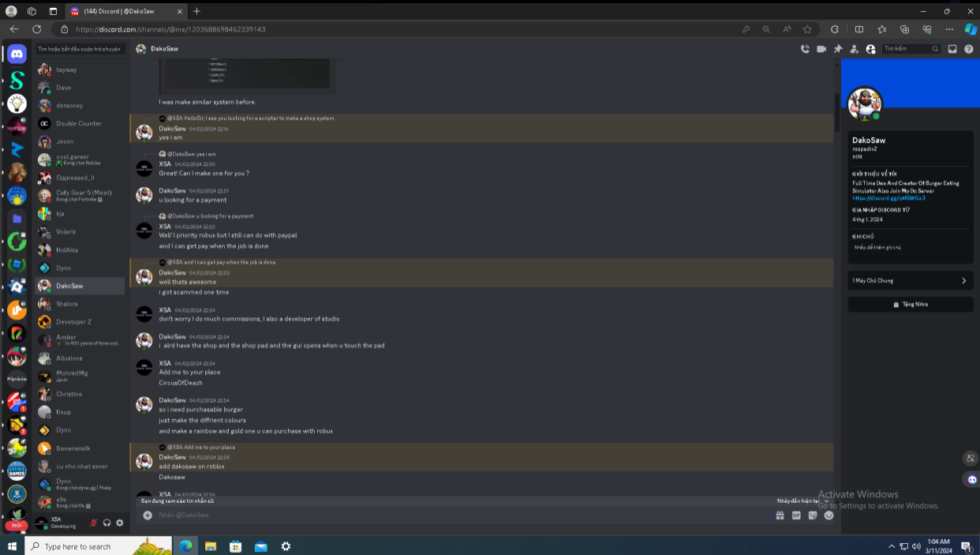
Task: Select the light bulb server icon
Action: click(17, 103)
